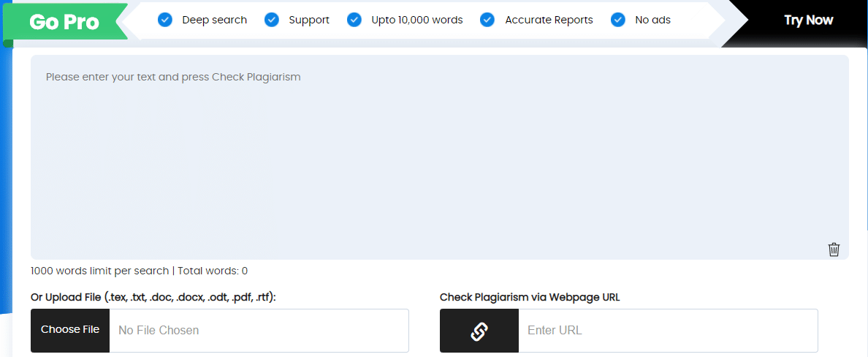This screenshot has height=357, width=868.
Task: Click the blue checkmark next to Deep search
Action: 165,20
